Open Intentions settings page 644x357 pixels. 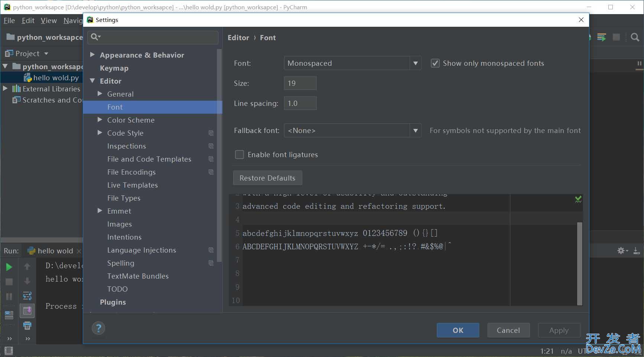(124, 237)
